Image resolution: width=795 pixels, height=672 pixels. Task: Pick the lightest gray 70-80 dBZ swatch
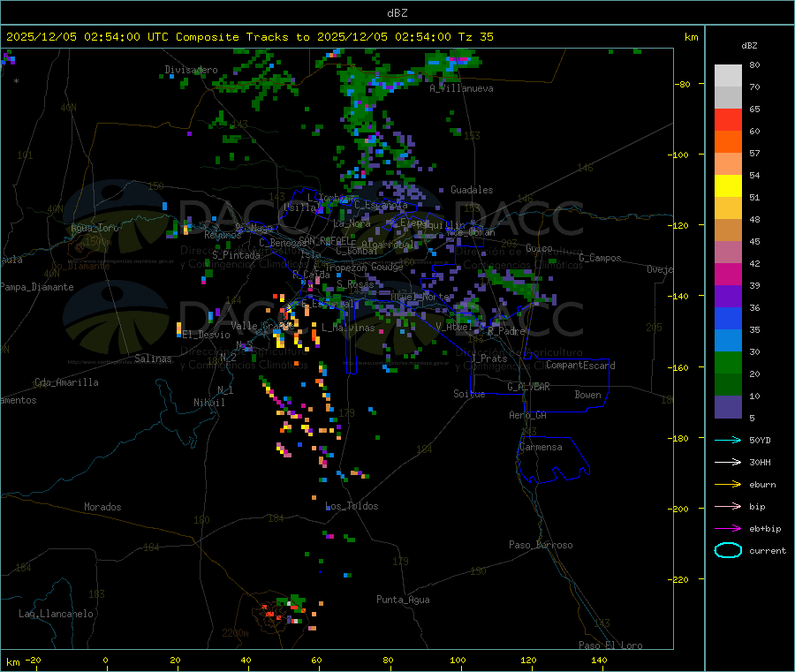pyautogui.click(x=728, y=76)
